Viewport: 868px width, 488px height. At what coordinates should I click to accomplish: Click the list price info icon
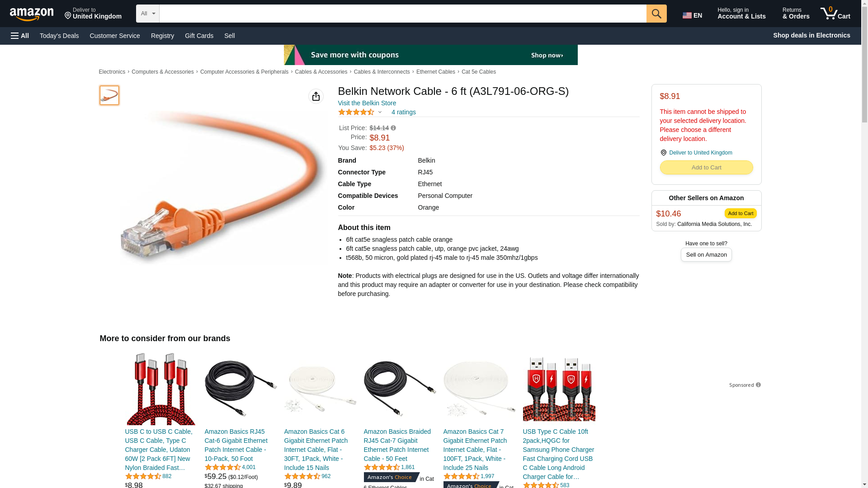click(x=393, y=128)
